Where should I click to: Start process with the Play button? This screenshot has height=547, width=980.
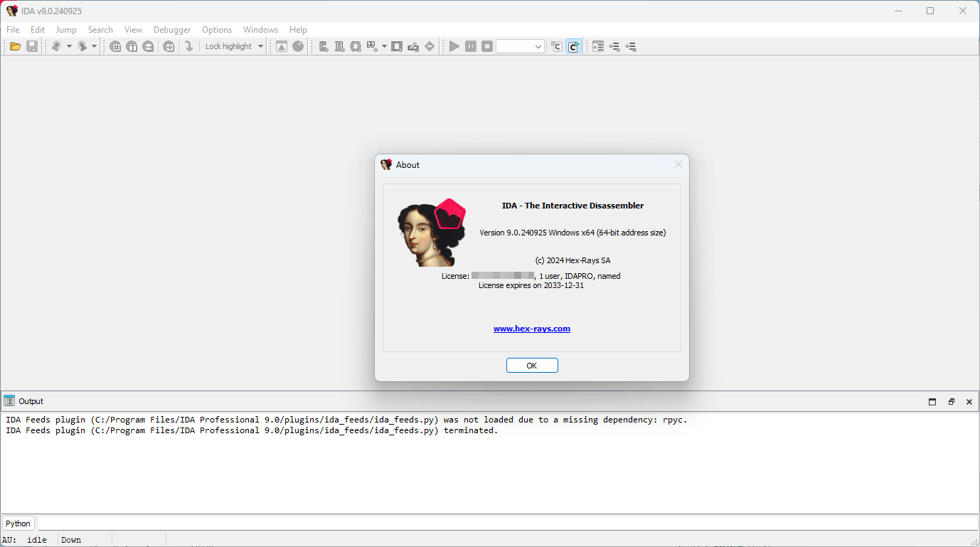tap(454, 46)
